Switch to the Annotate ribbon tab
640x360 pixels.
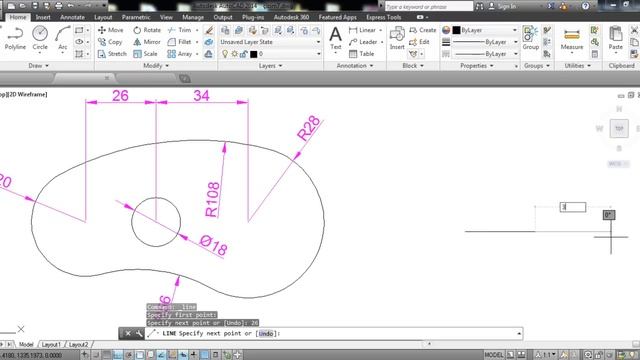point(72,17)
